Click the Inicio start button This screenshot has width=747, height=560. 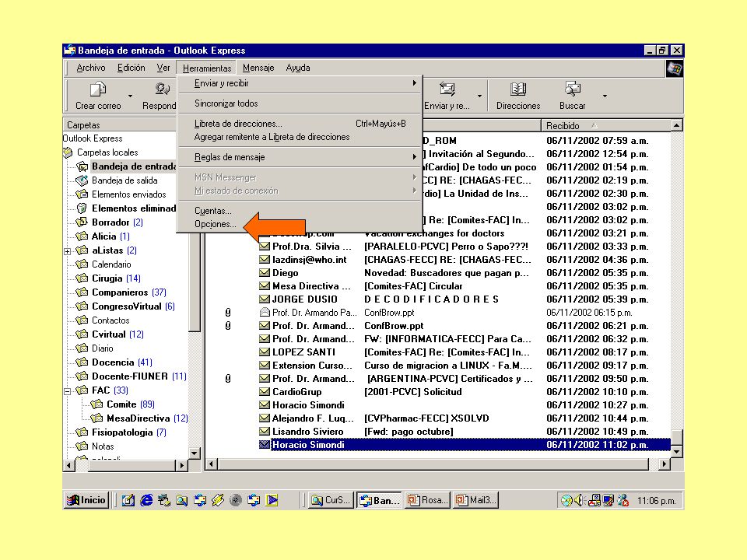[x=86, y=500]
